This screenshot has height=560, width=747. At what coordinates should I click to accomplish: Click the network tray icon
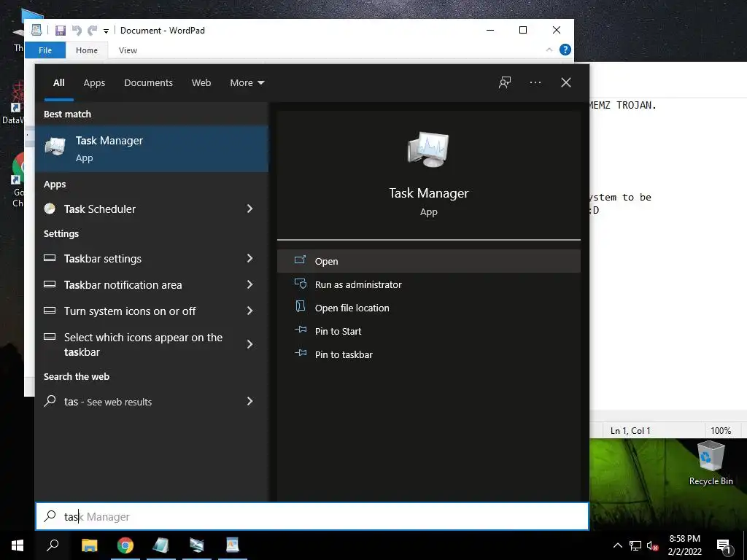click(x=635, y=545)
